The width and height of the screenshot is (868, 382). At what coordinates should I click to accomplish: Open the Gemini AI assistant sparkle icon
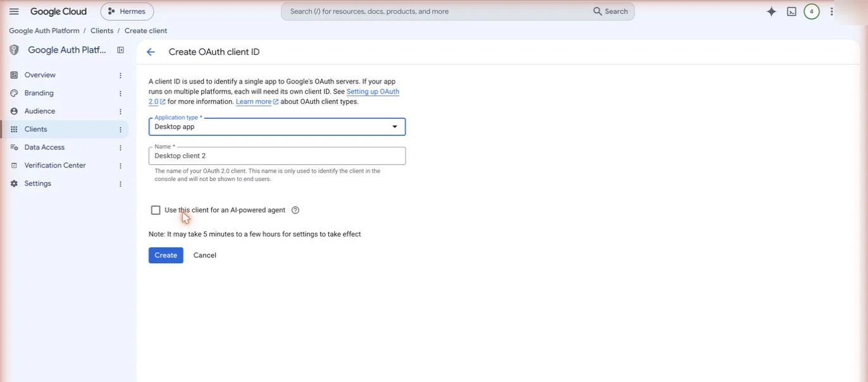[x=771, y=11]
